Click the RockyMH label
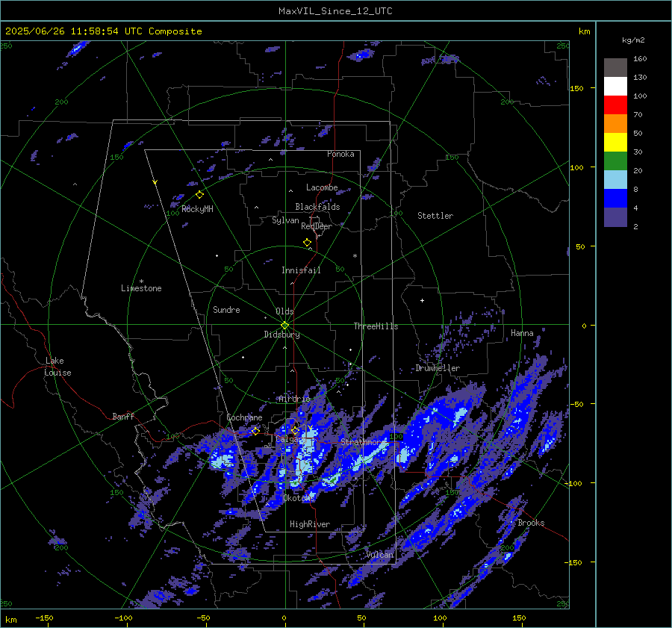 197,209
